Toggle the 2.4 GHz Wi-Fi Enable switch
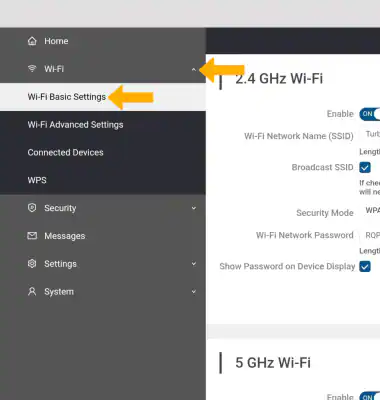The width and height of the screenshot is (380, 400). point(370,114)
